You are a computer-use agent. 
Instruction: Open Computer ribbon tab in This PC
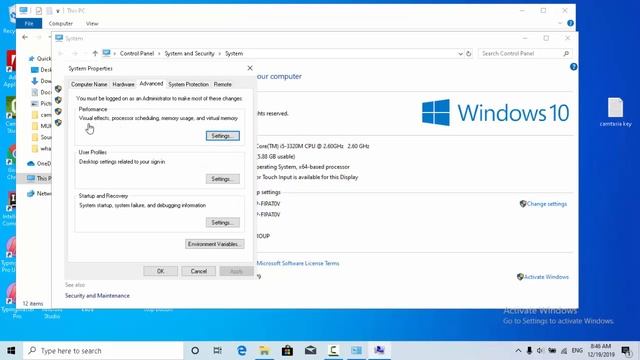[x=60, y=24]
